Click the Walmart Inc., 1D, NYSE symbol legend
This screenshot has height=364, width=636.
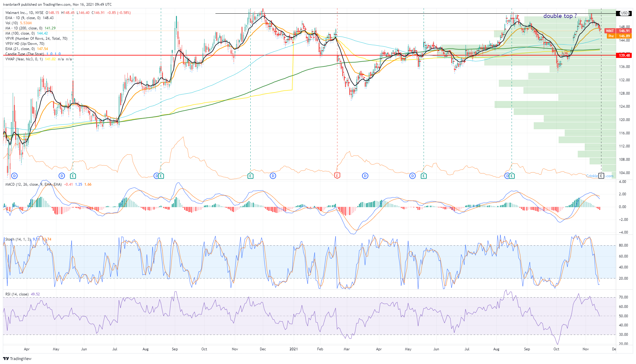25,13
